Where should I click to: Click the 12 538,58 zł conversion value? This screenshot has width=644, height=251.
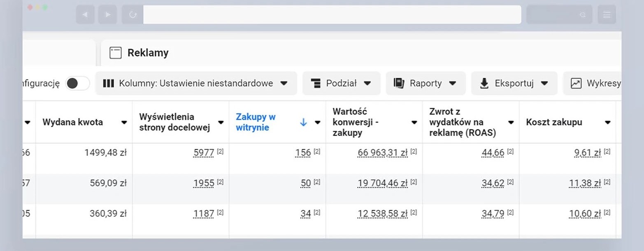point(382,214)
